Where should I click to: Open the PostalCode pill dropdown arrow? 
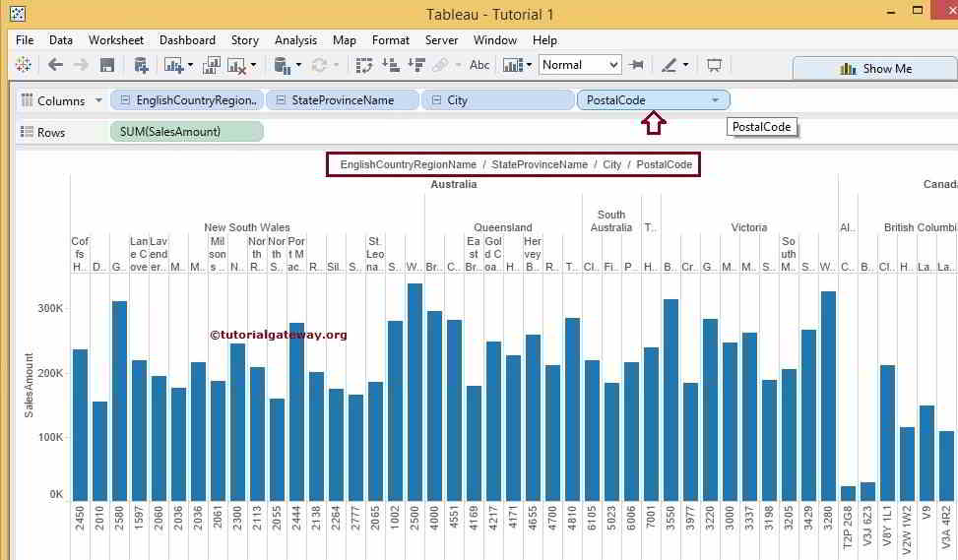(715, 100)
